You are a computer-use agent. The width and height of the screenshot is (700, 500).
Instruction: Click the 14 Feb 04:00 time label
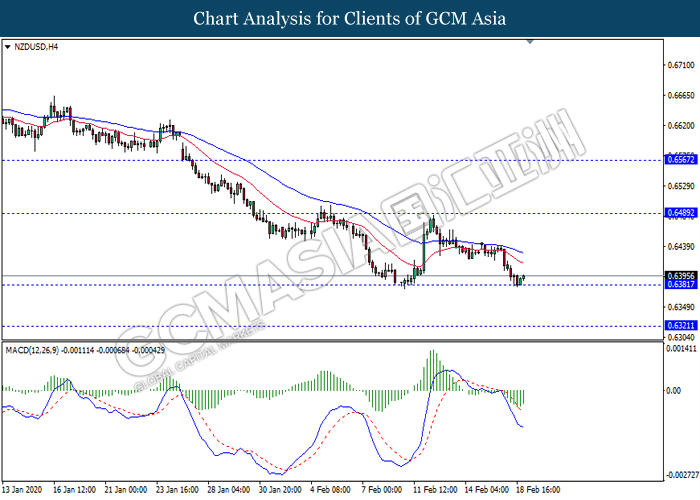click(487, 490)
